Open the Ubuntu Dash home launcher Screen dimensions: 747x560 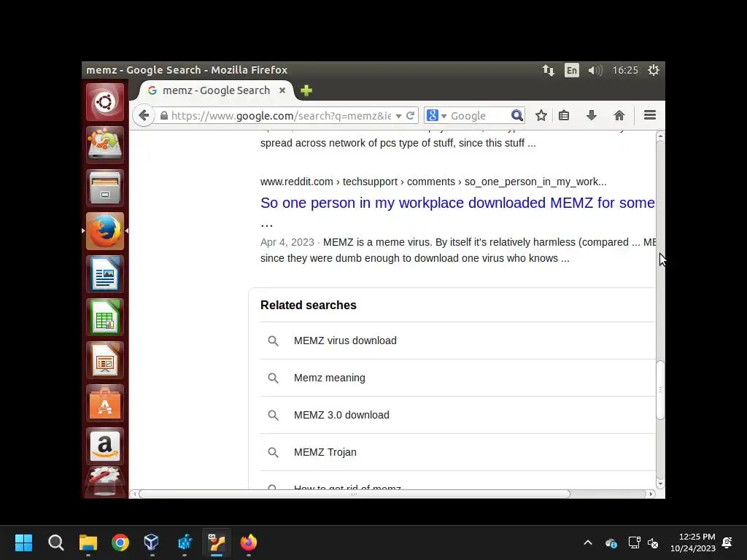pyautogui.click(x=105, y=102)
